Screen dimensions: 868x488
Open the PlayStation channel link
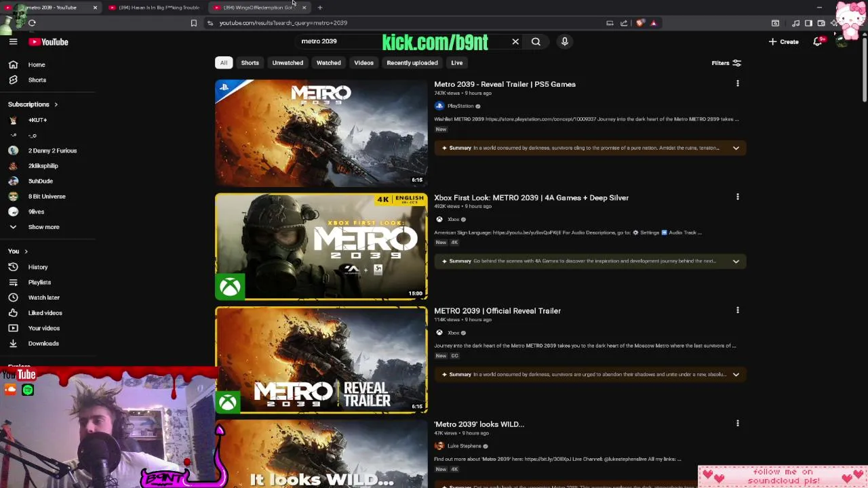tap(460, 106)
